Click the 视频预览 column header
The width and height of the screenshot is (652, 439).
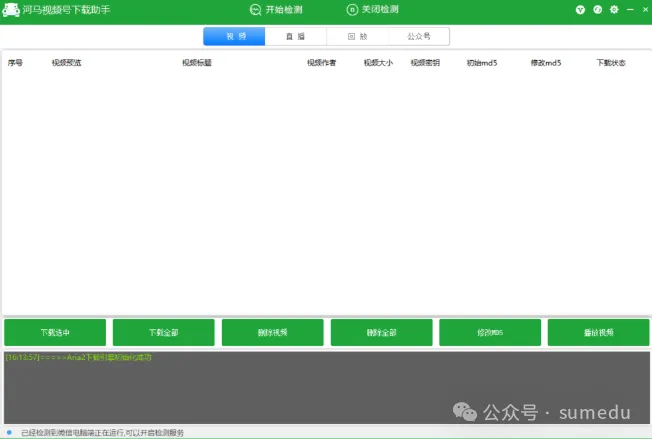pos(67,63)
